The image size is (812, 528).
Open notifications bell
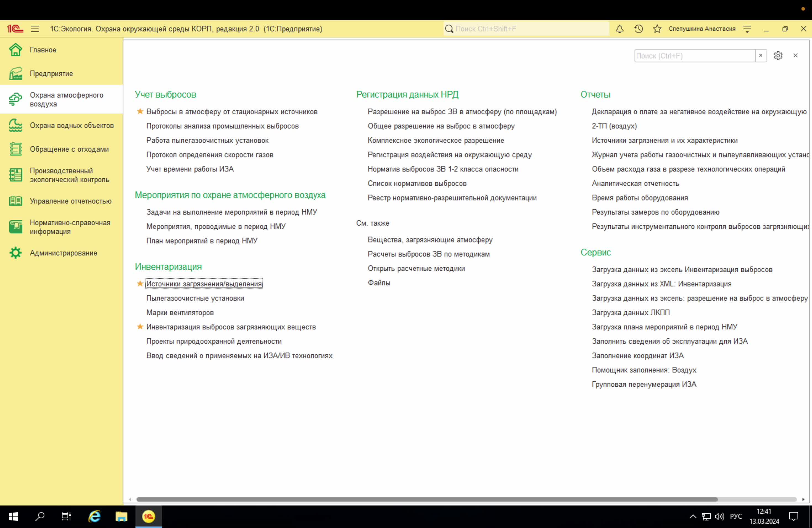pos(619,29)
